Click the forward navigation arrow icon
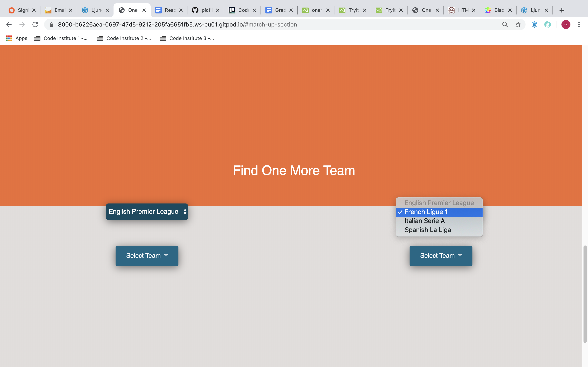 click(x=22, y=24)
